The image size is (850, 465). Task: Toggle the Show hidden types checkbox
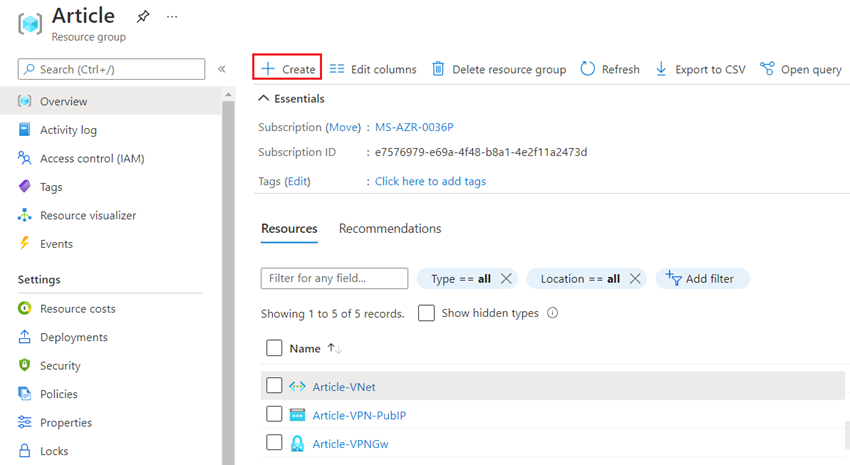tap(427, 313)
